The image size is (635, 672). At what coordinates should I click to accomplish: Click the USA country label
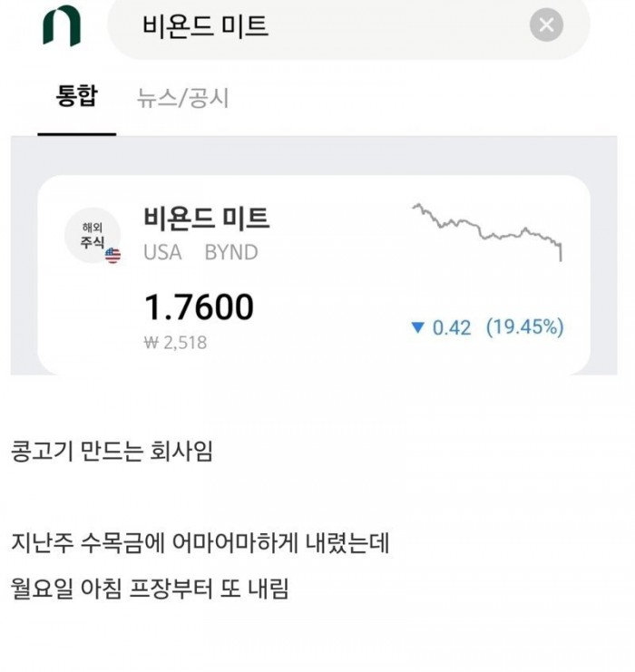click(162, 252)
